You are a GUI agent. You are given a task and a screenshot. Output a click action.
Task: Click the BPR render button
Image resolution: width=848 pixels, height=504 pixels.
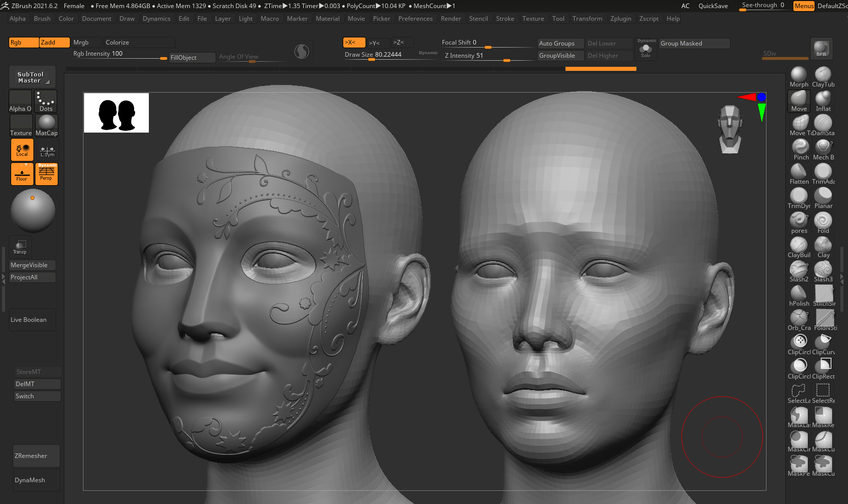coord(821,49)
